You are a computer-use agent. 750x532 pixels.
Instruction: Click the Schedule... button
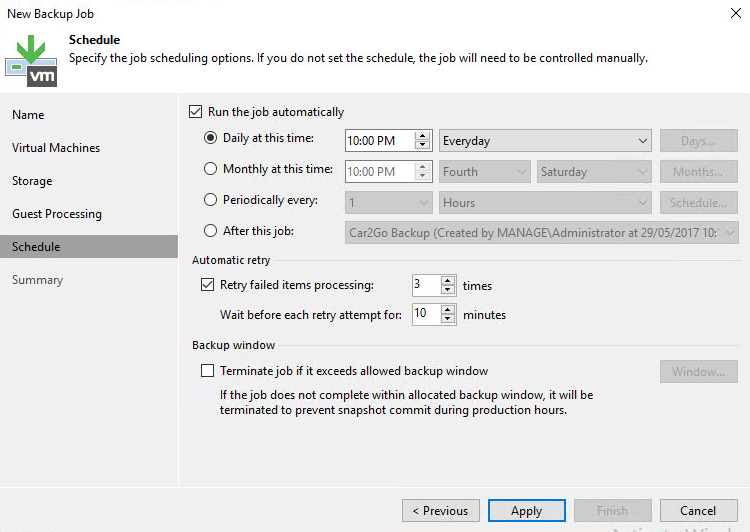(698, 203)
